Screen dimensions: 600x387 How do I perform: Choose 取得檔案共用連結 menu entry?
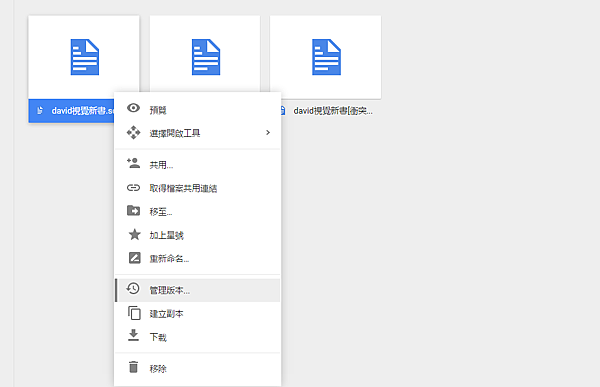197,188
